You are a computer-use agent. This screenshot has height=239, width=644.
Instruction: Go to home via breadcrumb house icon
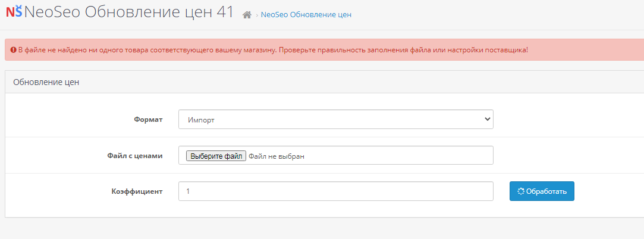247,15
